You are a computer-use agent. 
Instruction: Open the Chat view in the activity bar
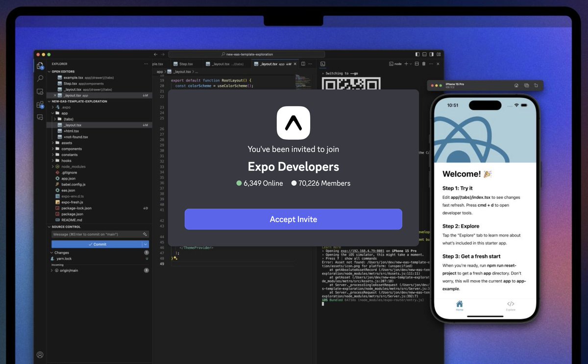40,117
